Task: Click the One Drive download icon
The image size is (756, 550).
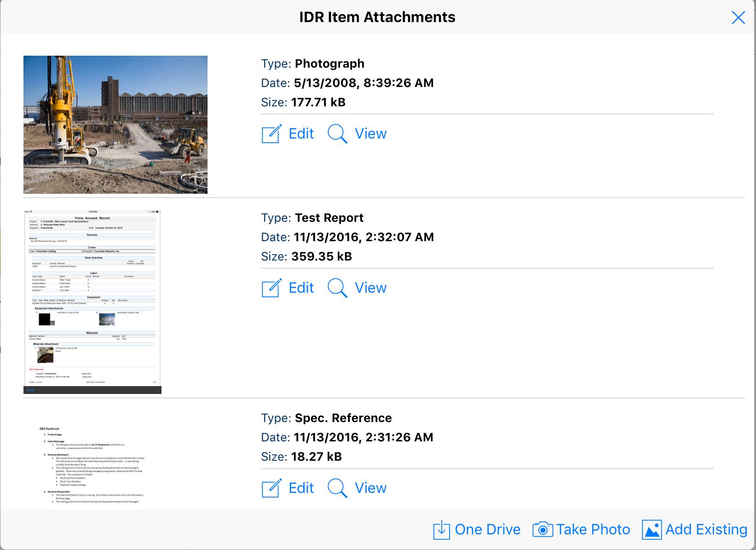Action: point(441,530)
